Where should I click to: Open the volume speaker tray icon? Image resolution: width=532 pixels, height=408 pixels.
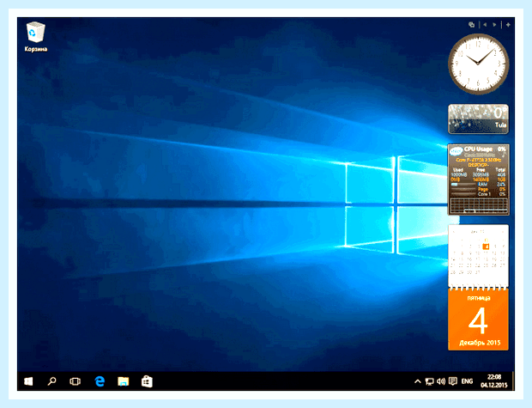pos(441,381)
